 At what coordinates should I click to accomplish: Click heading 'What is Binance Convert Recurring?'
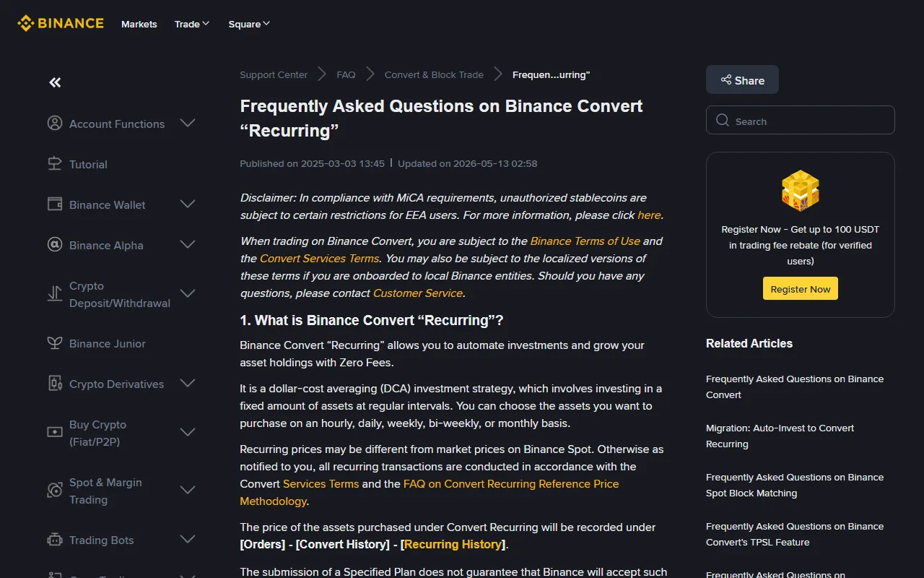372,320
